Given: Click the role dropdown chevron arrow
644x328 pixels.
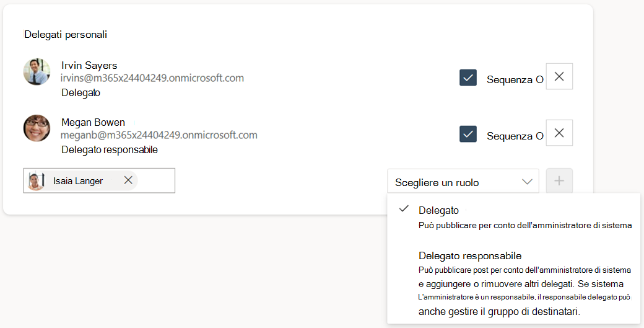Looking at the screenshot, I should point(527,182).
